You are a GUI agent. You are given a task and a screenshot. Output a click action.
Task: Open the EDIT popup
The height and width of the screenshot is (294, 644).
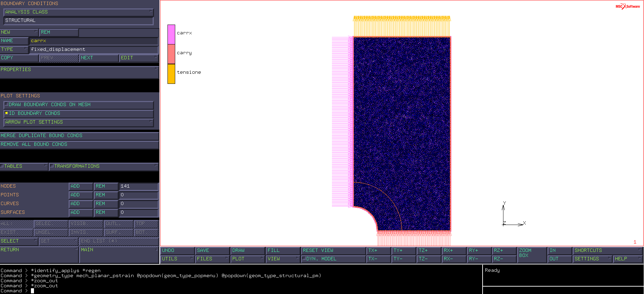coord(139,58)
